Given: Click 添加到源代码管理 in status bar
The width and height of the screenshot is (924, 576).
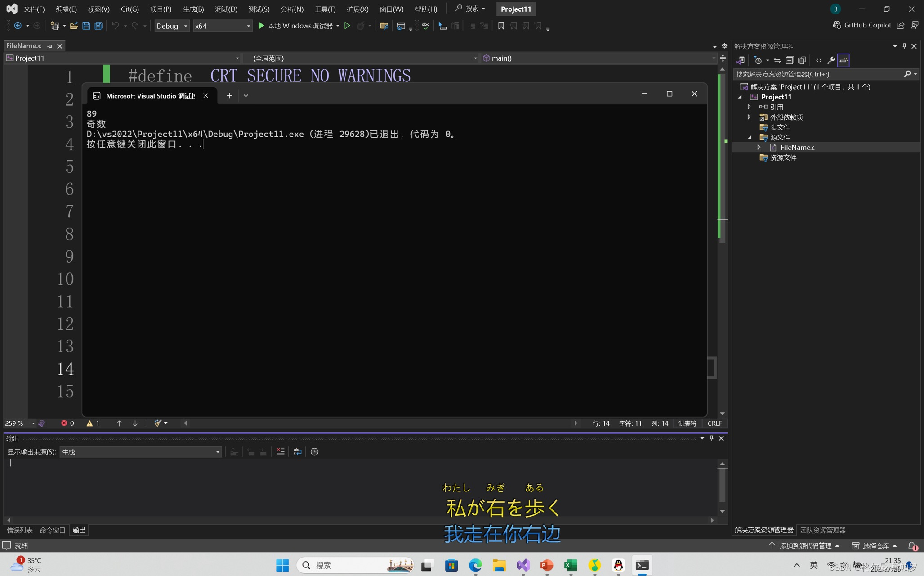Looking at the screenshot, I should coord(805,545).
